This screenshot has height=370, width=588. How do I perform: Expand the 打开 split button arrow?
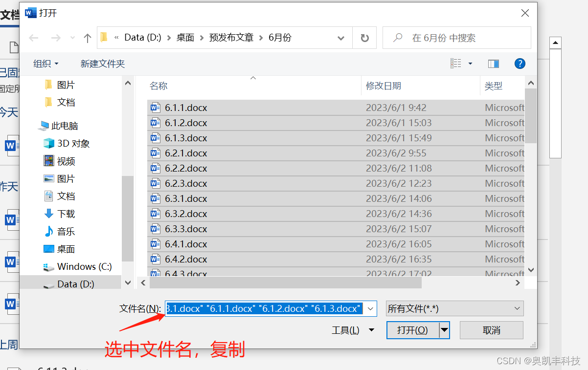(x=444, y=330)
